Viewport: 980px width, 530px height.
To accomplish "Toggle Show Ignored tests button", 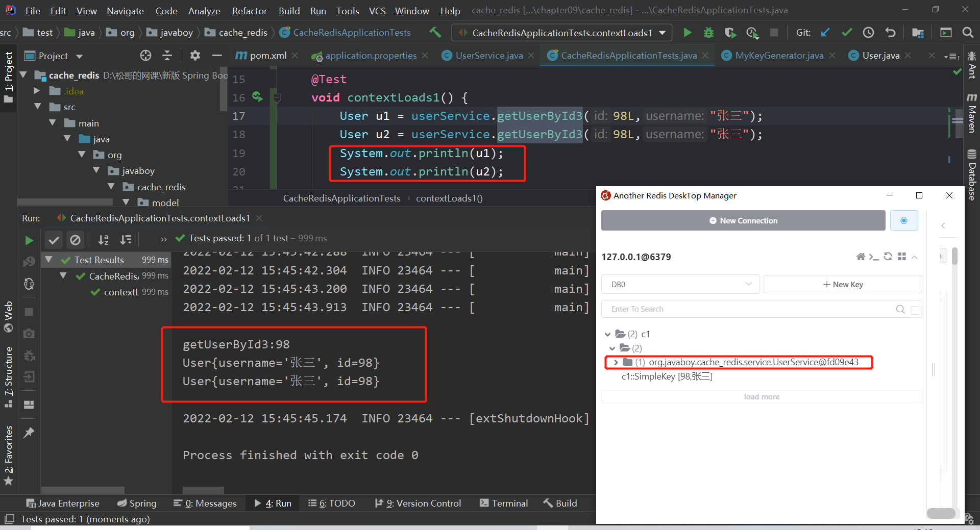I will [75, 240].
